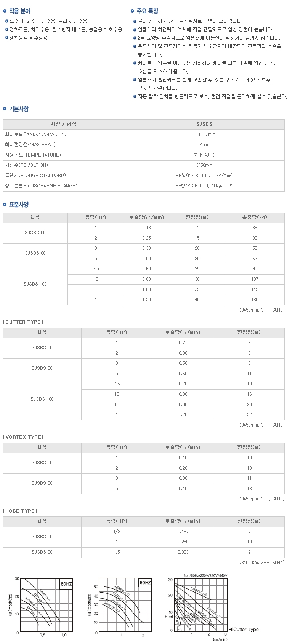
Task: Click the SJSBS 100 cell in 표준사항 table
Action: 35,284
